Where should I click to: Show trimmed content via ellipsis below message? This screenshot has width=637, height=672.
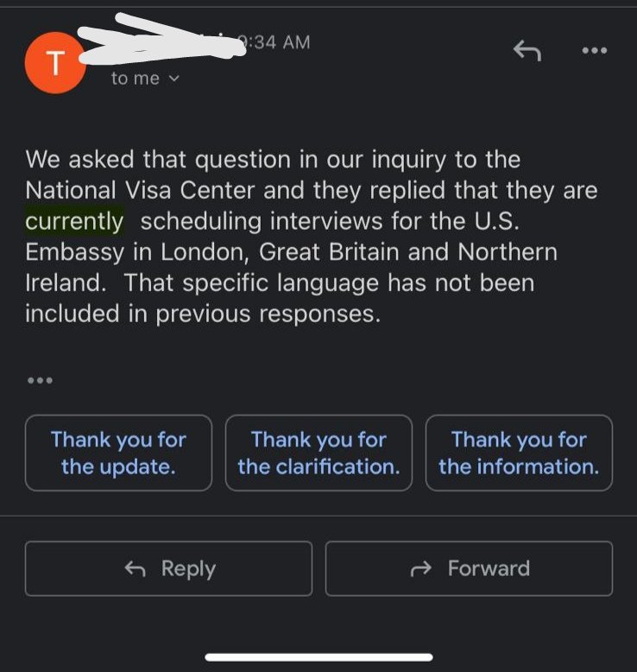[x=40, y=380]
